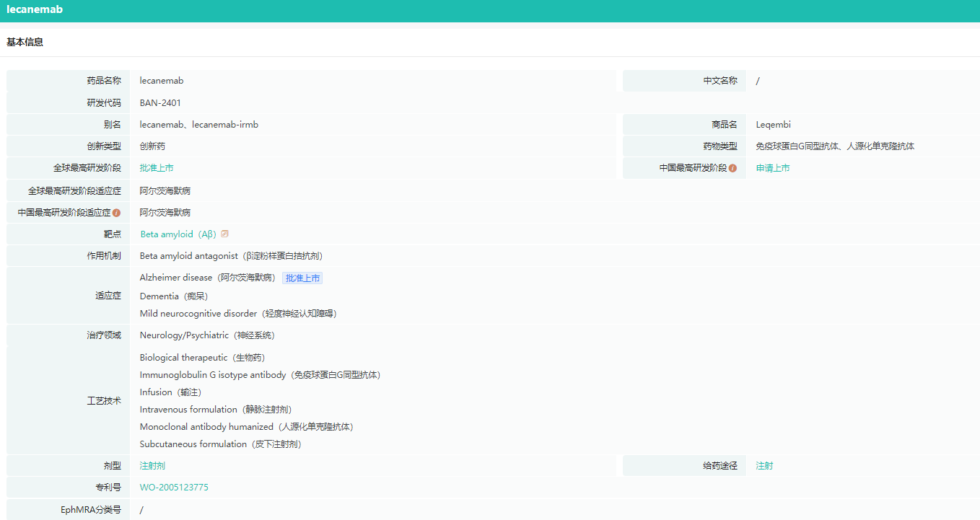Open the 申请上市 China stage link

pos(773,168)
